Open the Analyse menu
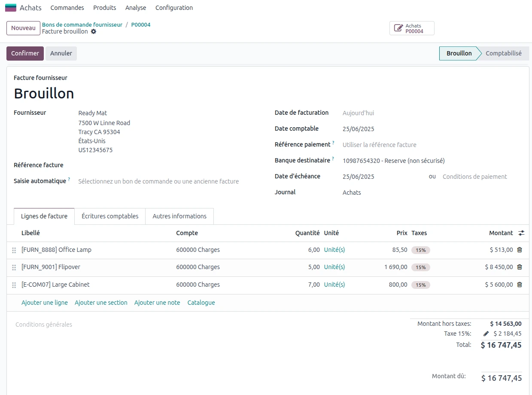This screenshot has height=395, width=532. point(136,8)
